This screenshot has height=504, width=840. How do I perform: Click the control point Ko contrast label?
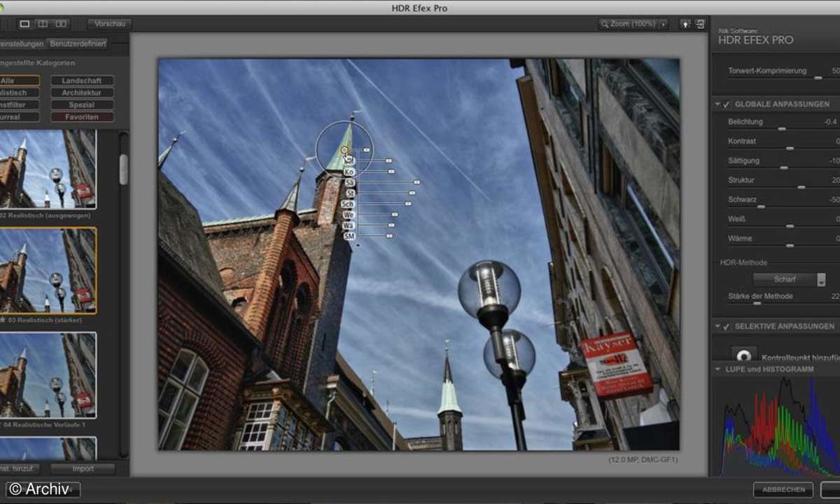[x=349, y=171]
